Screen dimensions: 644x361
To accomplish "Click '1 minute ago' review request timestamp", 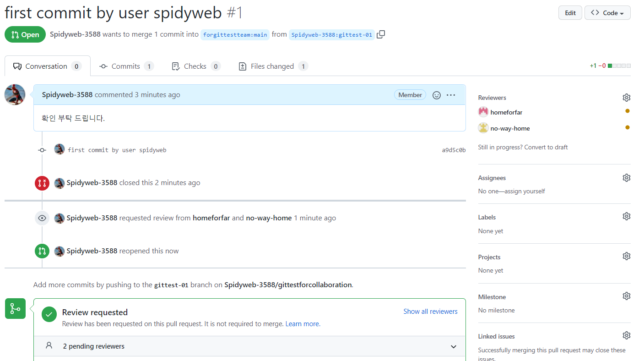I will [x=314, y=218].
